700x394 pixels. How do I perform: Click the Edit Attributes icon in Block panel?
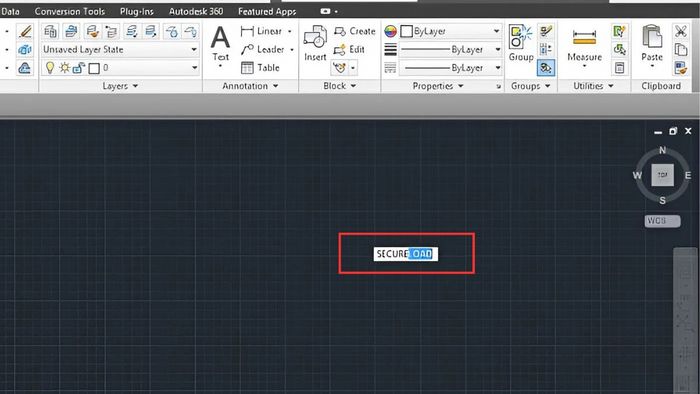[339, 68]
